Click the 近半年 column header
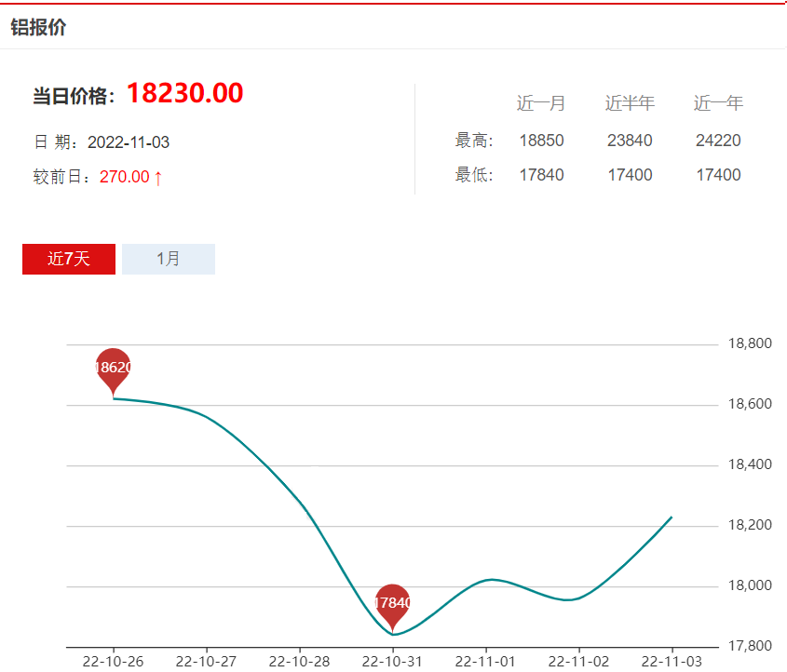 630,103
